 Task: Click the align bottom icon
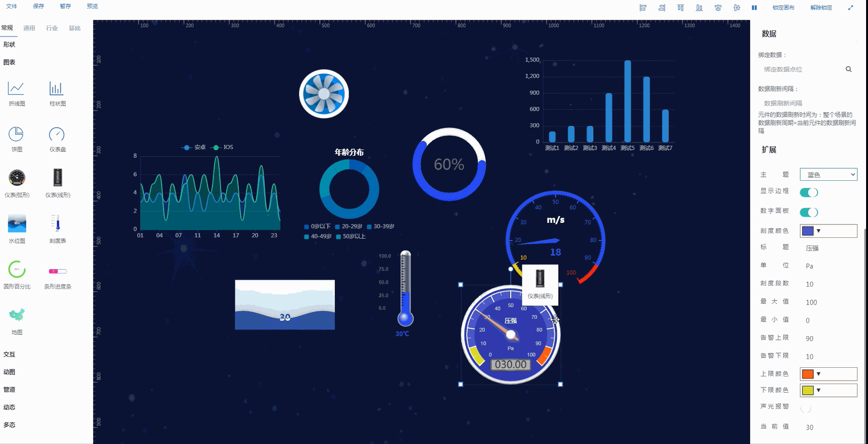(x=699, y=8)
